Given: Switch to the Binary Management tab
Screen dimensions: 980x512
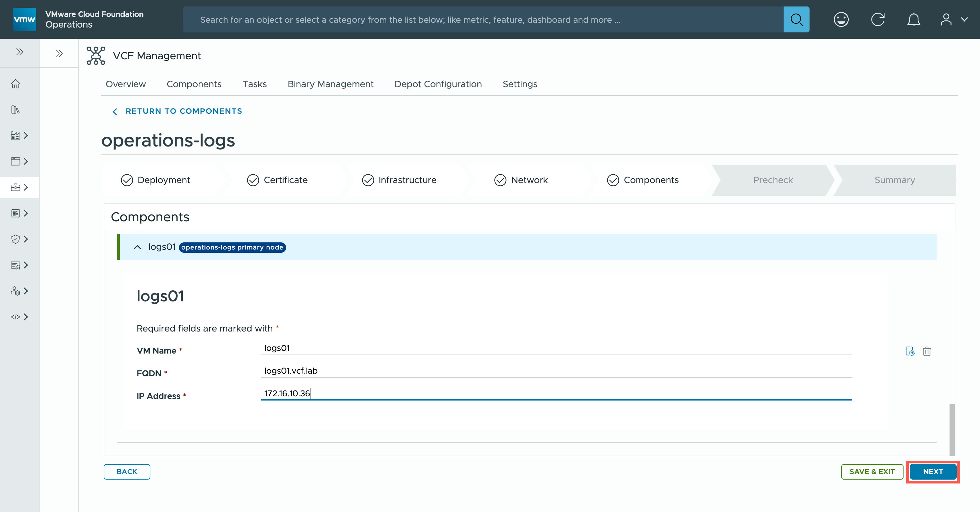Looking at the screenshot, I should [x=330, y=84].
